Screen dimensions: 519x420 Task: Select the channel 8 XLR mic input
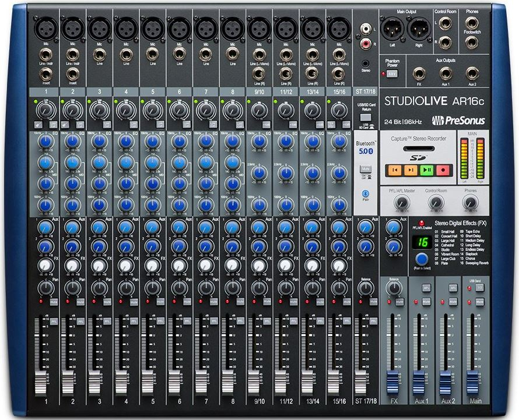coord(232,29)
